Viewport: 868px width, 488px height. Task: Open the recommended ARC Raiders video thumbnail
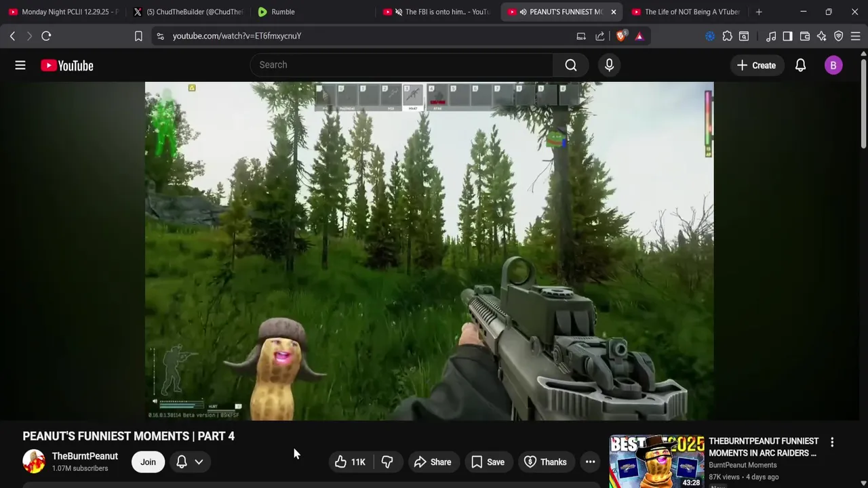(657, 462)
